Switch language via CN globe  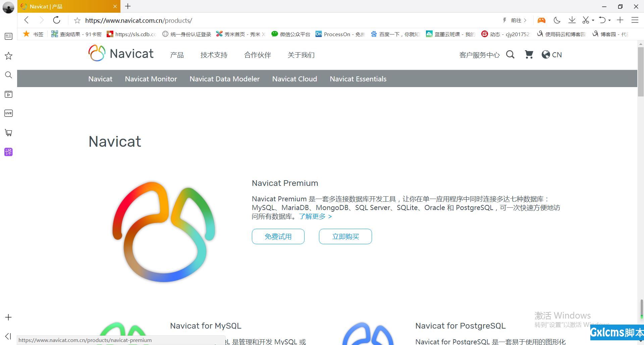(552, 55)
